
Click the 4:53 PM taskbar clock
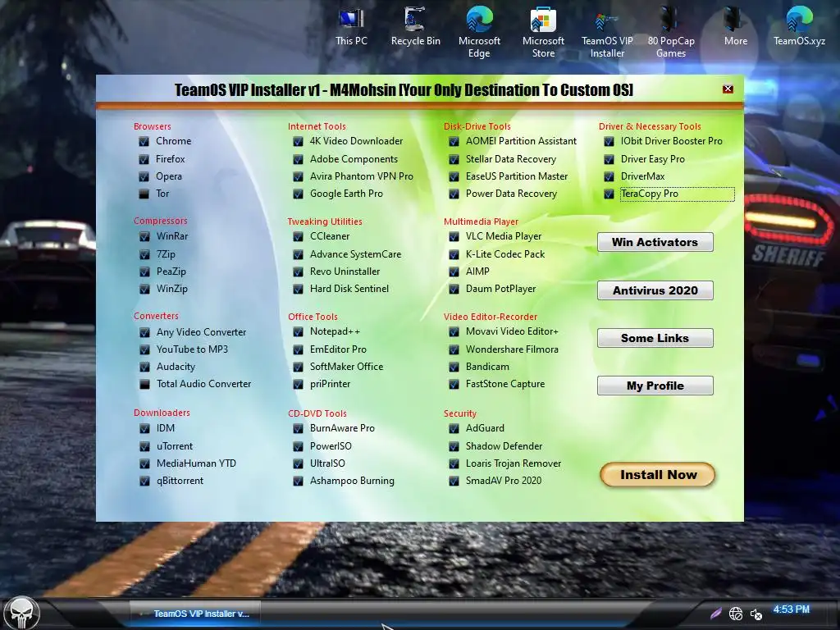click(x=792, y=609)
